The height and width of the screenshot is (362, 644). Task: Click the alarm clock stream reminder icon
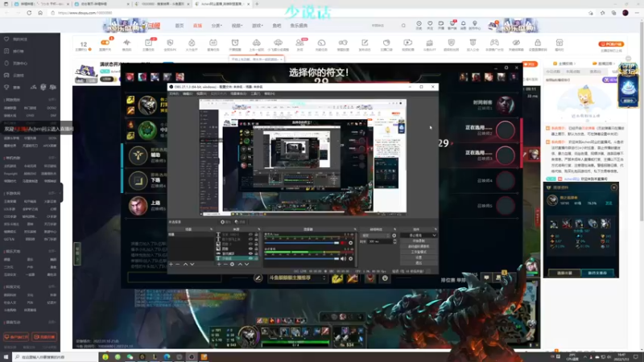pos(235,43)
